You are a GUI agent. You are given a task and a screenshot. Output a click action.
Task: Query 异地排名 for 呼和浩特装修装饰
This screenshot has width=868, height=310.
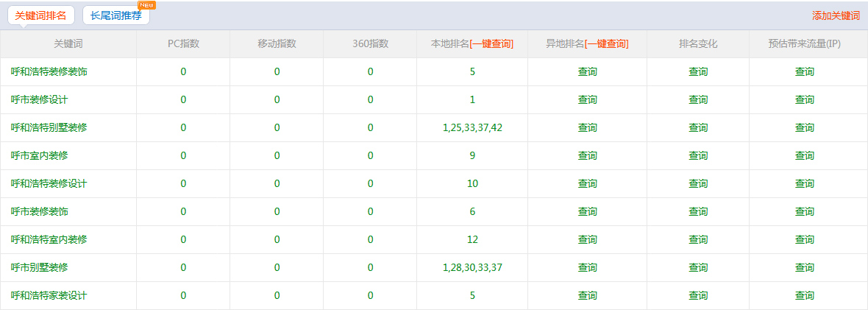pyautogui.click(x=587, y=72)
